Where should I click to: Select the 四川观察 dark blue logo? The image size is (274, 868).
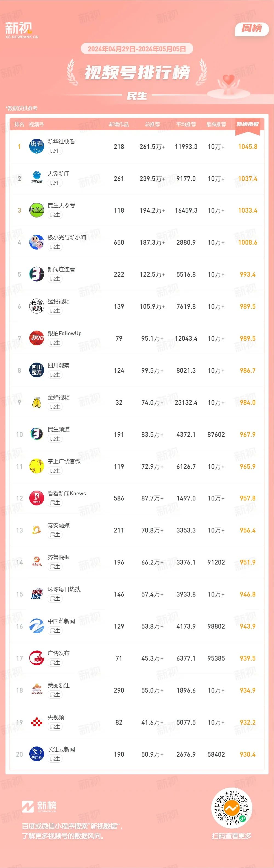click(x=36, y=370)
